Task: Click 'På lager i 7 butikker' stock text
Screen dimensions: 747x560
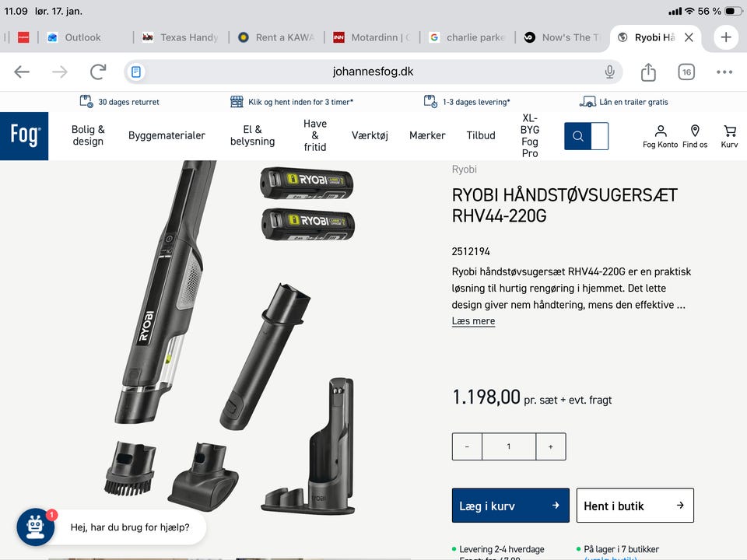Action: pos(621,549)
